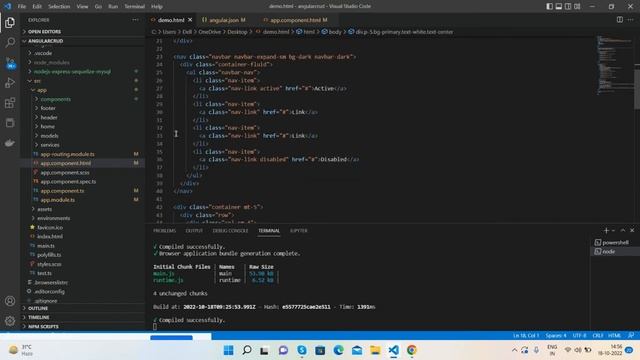Open the Run and Debug view
This screenshot has height=360, width=640.
click(x=10, y=83)
